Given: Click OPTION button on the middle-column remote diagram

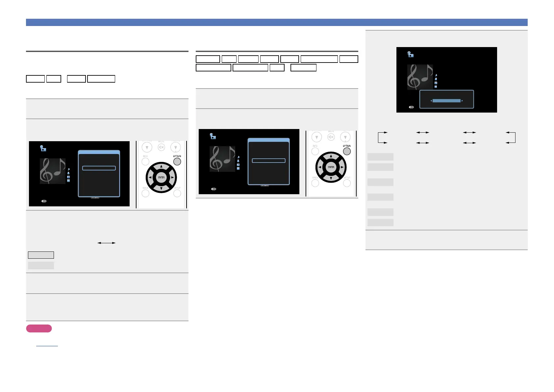Looking at the screenshot, I should [x=347, y=151].
